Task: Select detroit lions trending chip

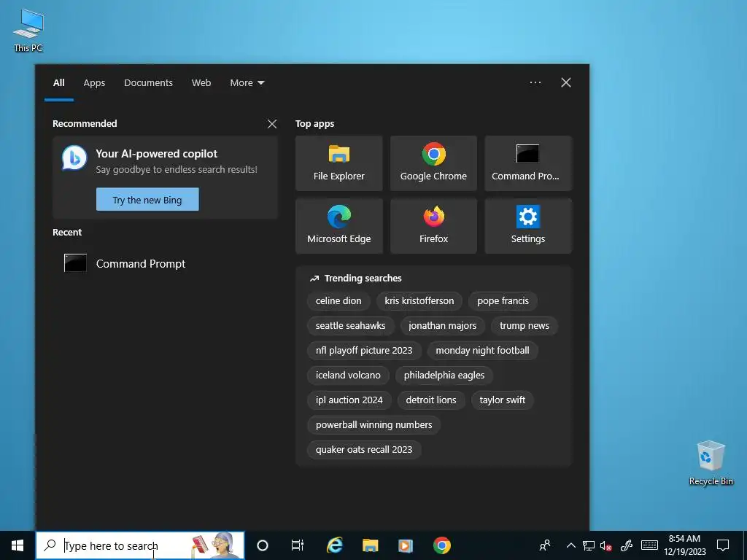Action: pyautogui.click(x=430, y=400)
